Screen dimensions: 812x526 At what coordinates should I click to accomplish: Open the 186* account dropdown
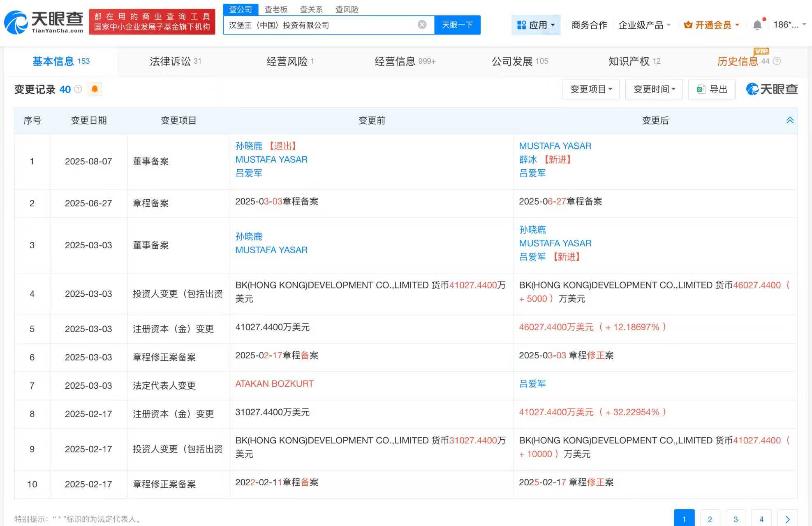[789, 25]
